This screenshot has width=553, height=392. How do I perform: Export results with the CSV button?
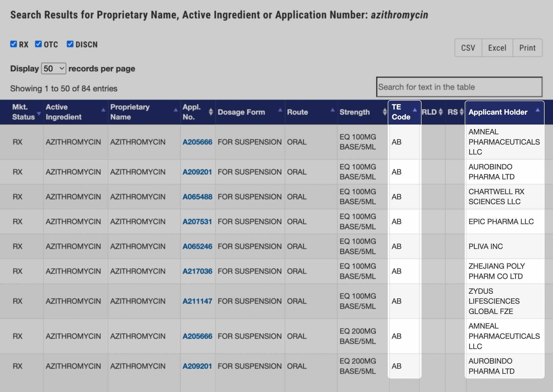[x=468, y=48]
